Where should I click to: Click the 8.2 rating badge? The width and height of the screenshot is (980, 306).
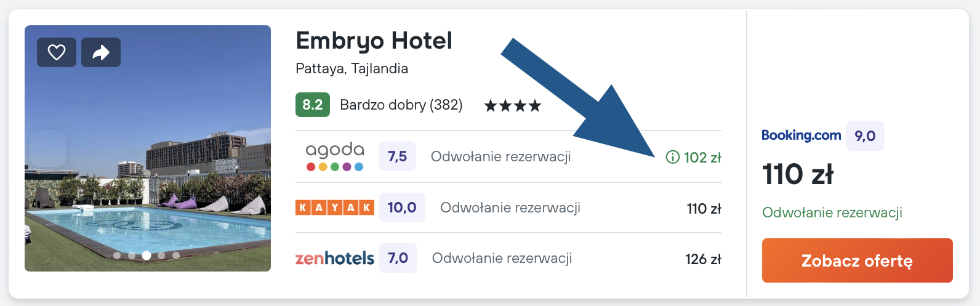pos(313,105)
